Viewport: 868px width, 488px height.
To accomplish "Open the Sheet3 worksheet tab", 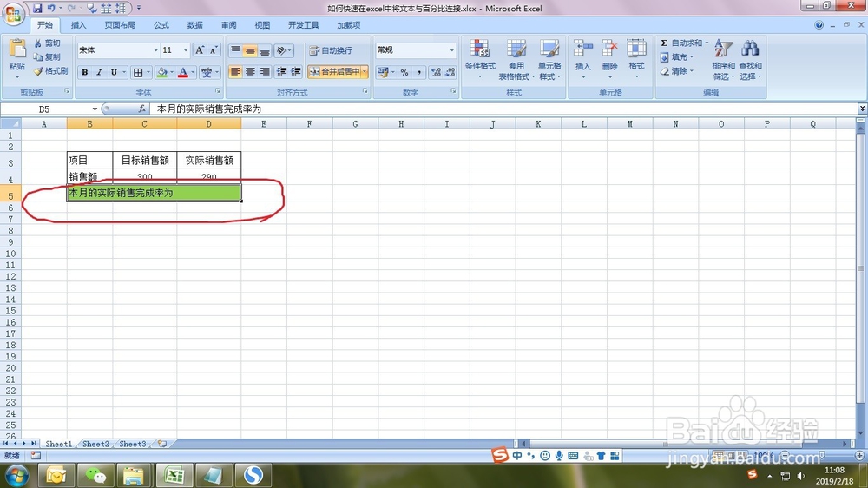I will 133,444.
